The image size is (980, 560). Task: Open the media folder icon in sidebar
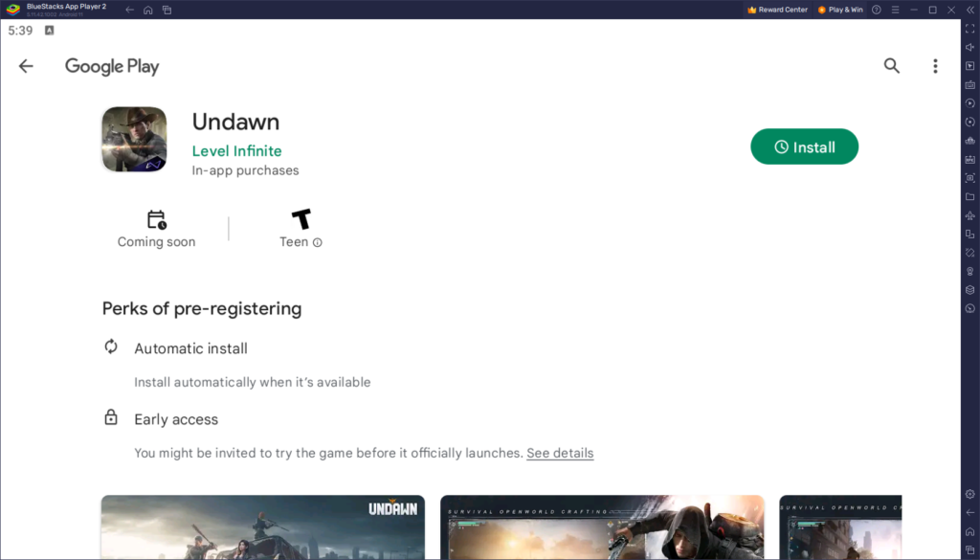pos(969,196)
